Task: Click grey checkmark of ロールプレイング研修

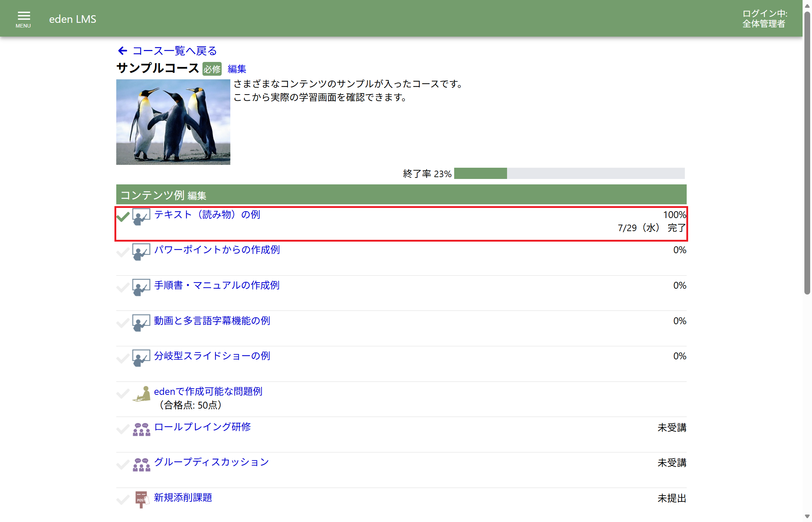Action: click(123, 429)
